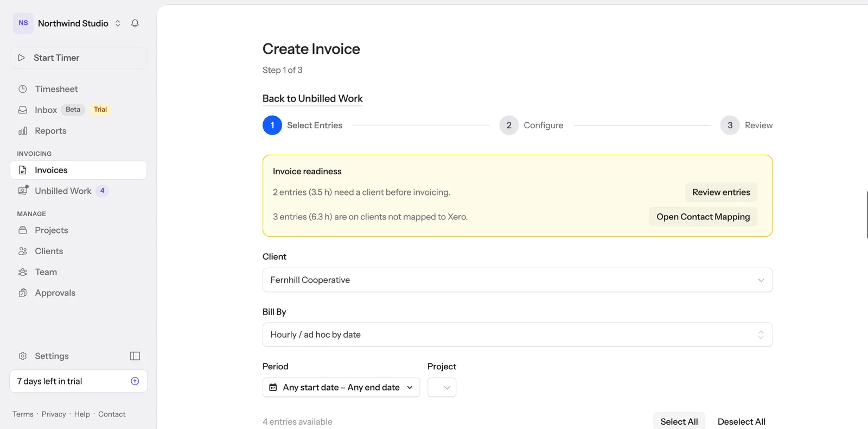Click the Reports bar chart icon
This screenshot has height=429, width=868.
[23, 131]
